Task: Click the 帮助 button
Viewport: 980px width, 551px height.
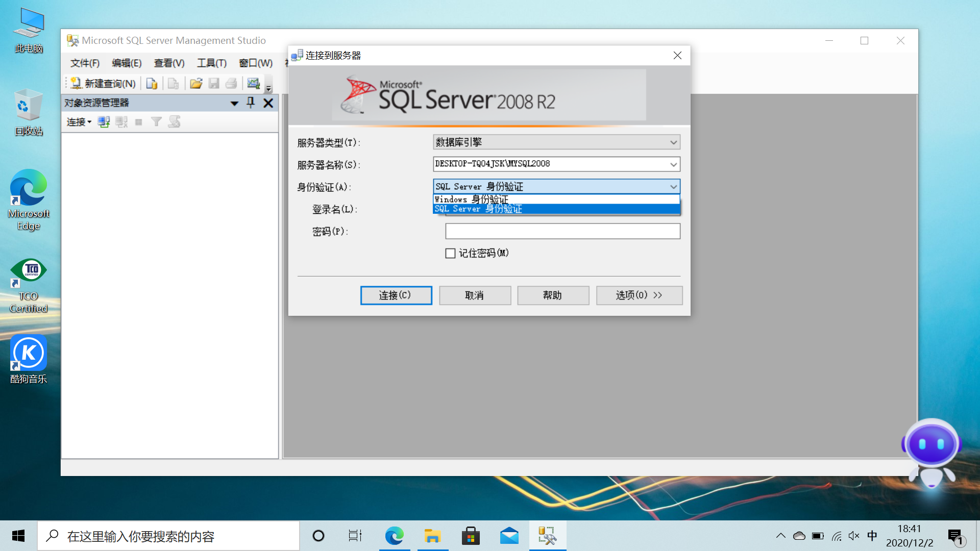Action: (x=553, y=295)
